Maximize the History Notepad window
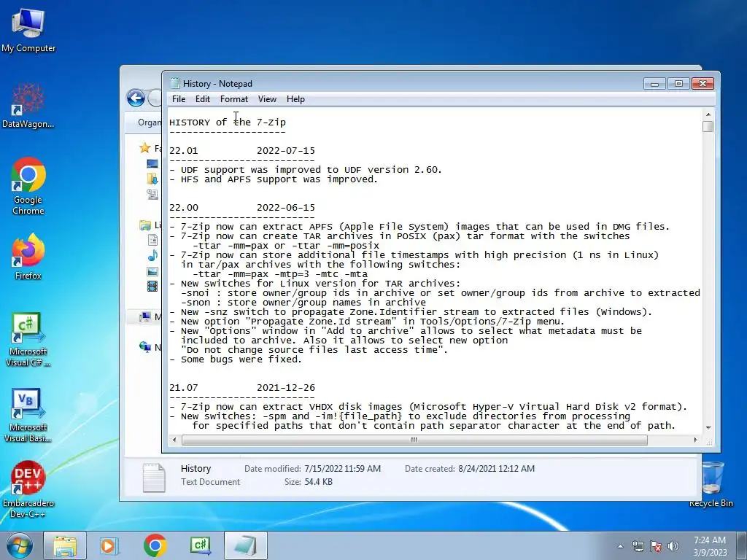The image size is (747, 560). (x=678, y=84)
